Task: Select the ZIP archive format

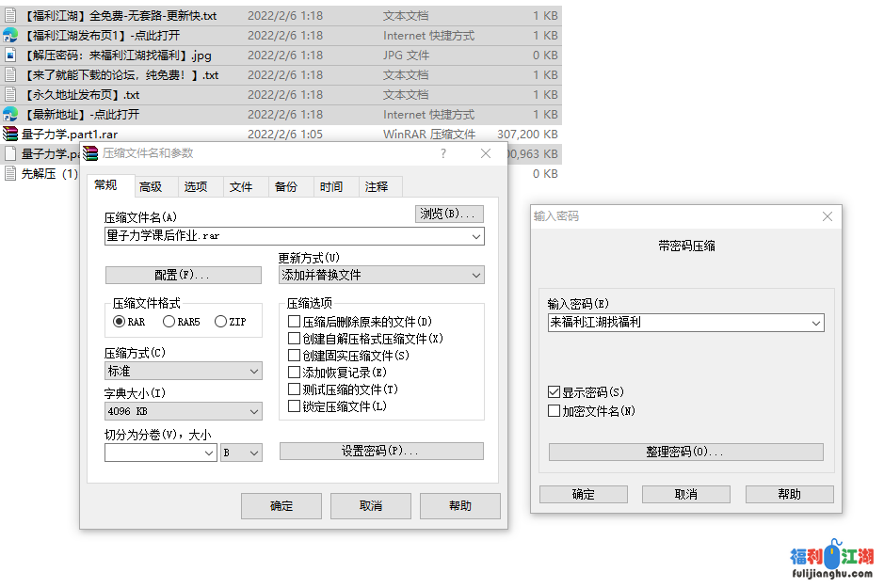Action: pyautogui.click(x=221, y=322)
